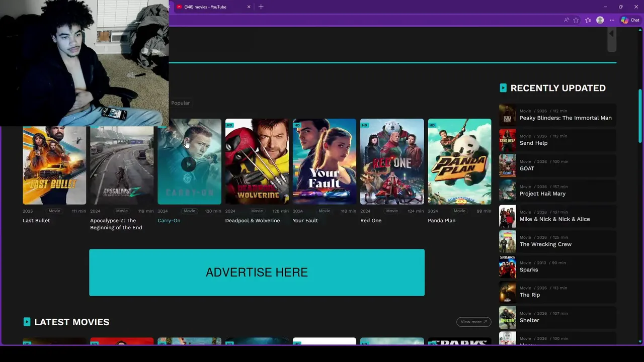Click Apocalypse Z: The Beginning of the End title
Viewport: 644px width, 362px height.
116,224
